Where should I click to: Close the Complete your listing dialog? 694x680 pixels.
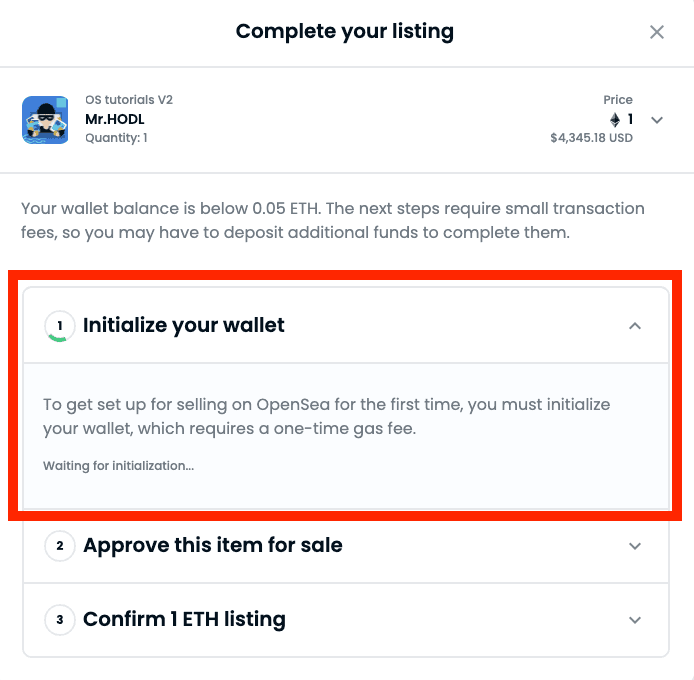pos(657,32)
